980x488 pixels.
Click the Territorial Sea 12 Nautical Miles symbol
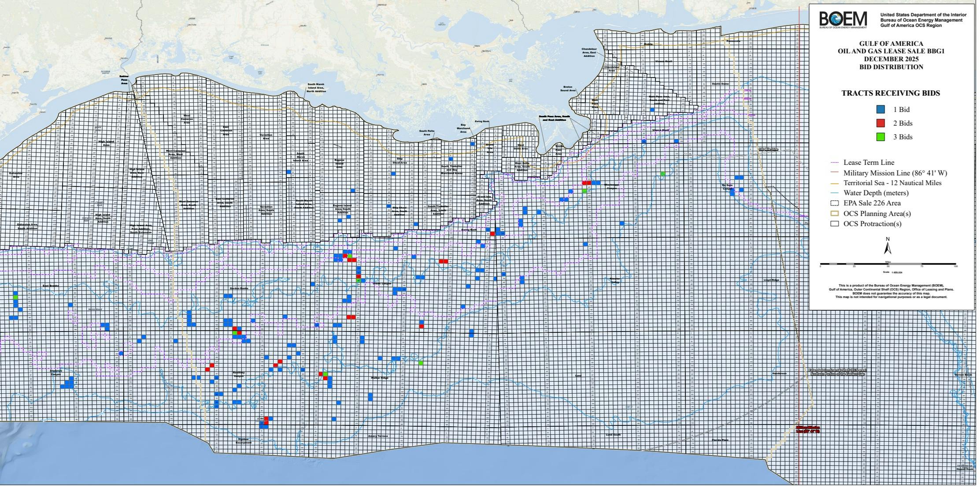coord(836,183)
